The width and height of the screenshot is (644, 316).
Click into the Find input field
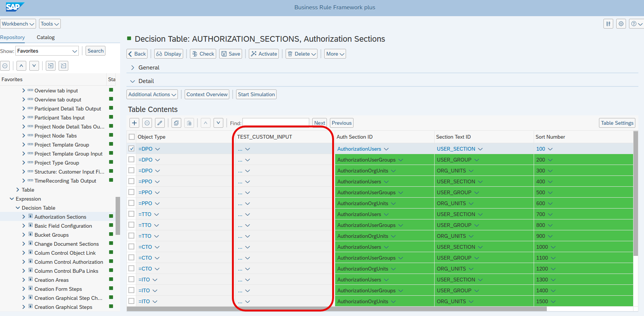pyautogui.click(x=276, y=123)
